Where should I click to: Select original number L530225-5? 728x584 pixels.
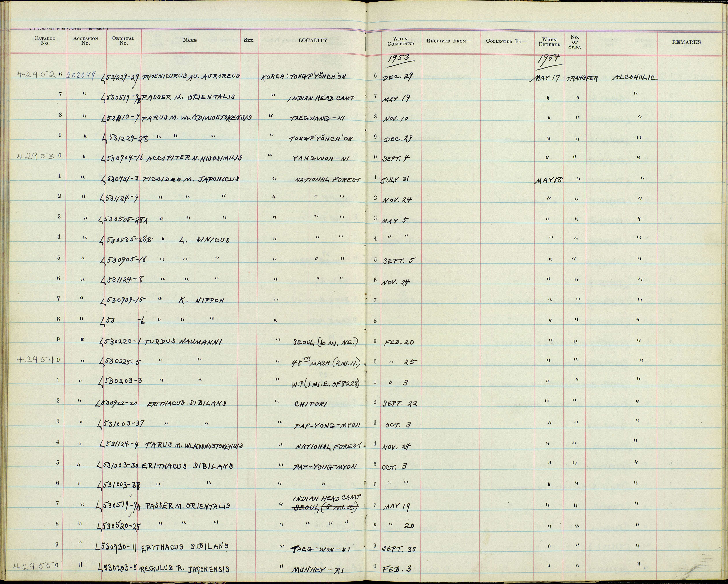pos(121,362)
